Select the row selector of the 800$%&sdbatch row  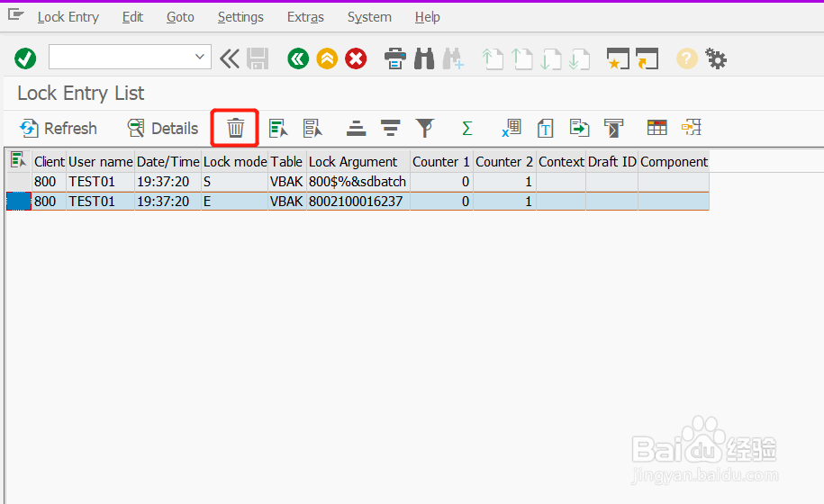pos(19,182)
